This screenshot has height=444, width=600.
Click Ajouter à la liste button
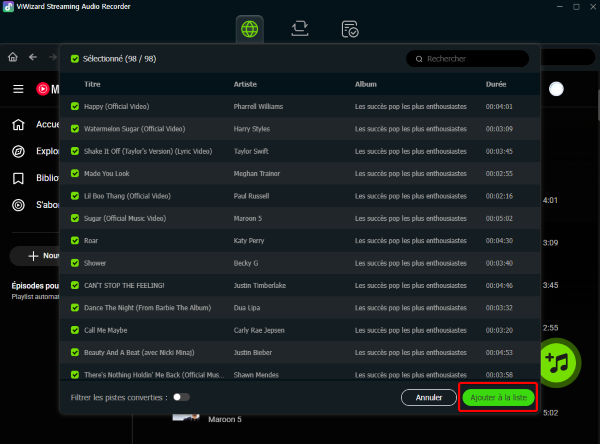pos(498,397)
